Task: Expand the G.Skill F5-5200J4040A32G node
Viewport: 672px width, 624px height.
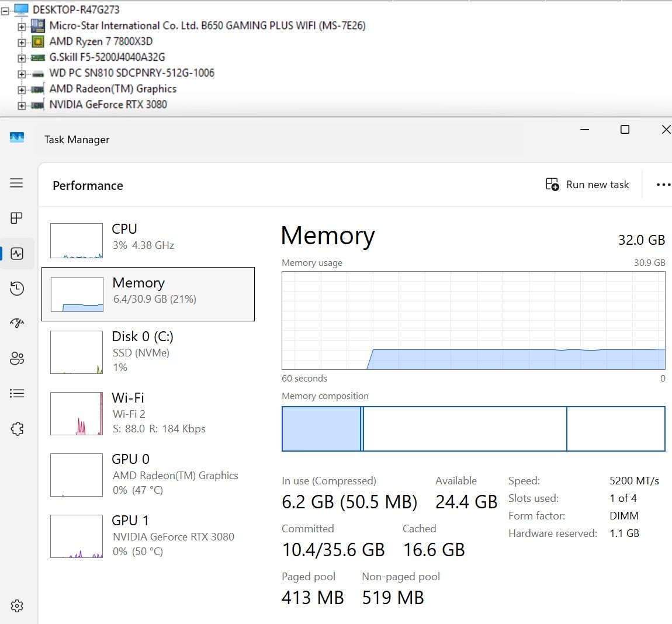Action: tap(22, 58)
